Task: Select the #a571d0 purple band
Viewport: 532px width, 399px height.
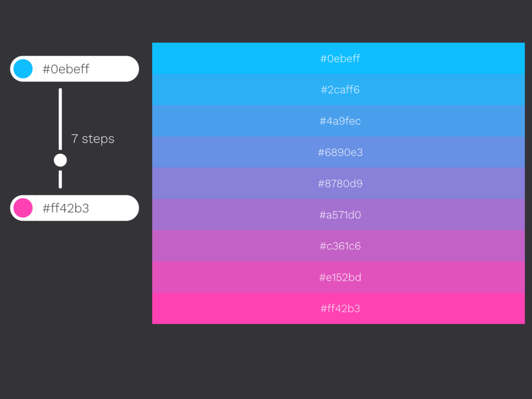Action: click(338, 215)
